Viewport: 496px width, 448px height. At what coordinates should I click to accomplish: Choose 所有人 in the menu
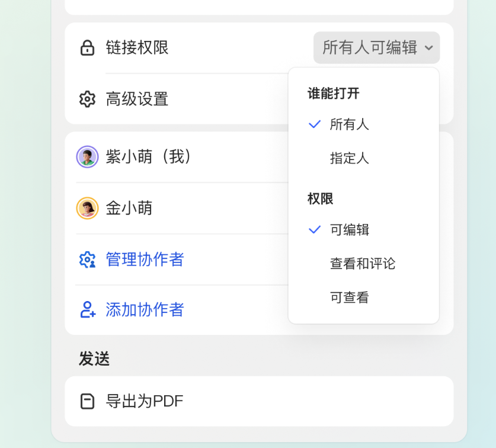349,124
